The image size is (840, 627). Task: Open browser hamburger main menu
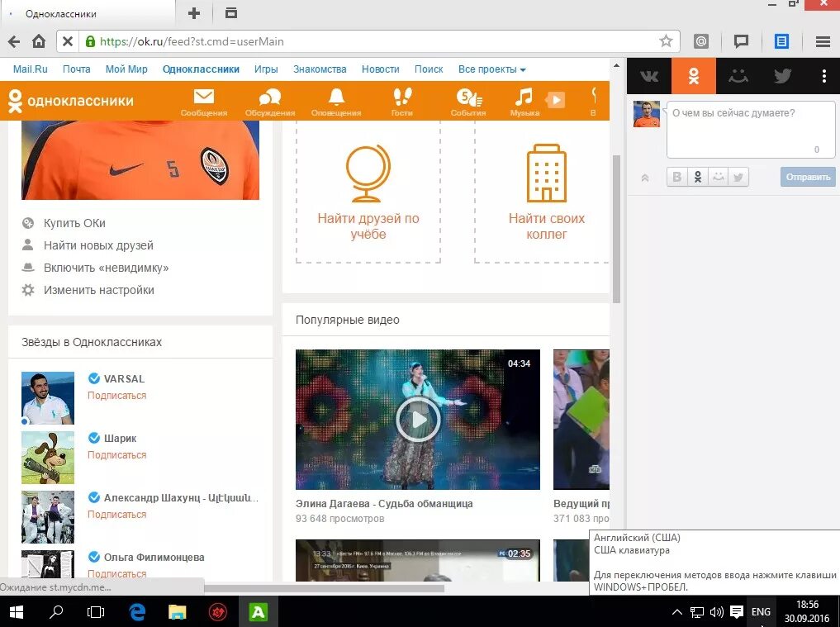(x=823, y=41)
